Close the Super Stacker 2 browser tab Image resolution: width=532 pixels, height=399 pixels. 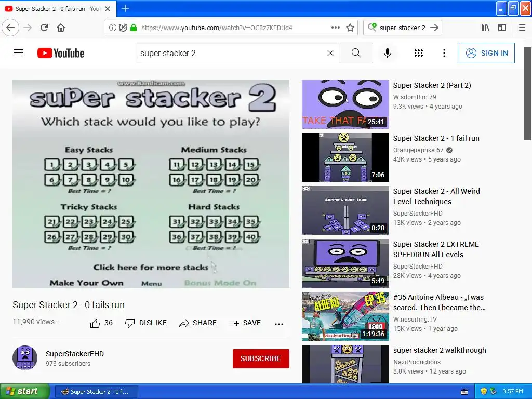coord(108,9)
